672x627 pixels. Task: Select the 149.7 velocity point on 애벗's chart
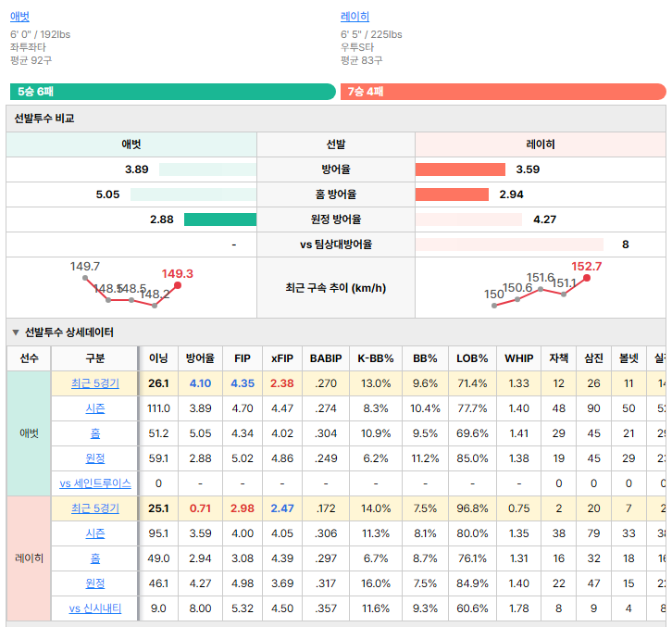coord(85,278)
